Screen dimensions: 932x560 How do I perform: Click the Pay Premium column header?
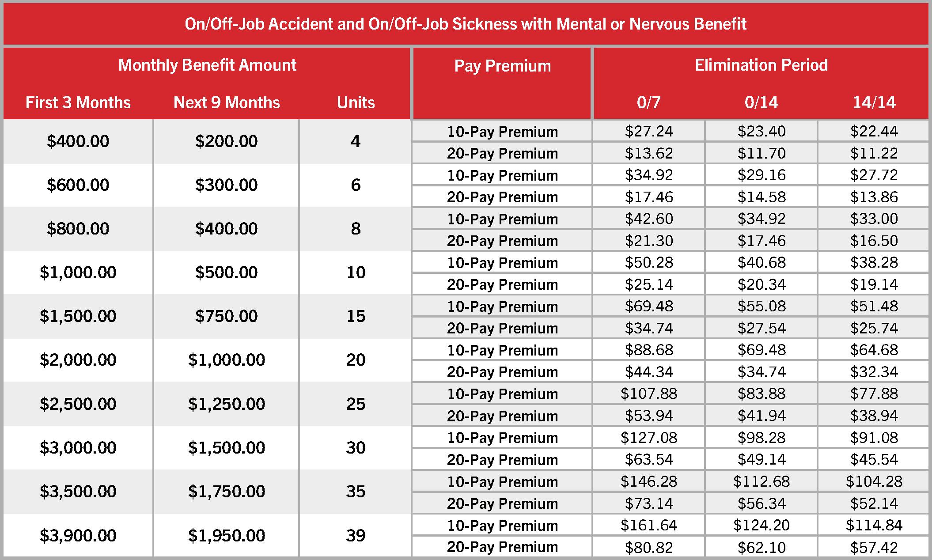click(503, 66)
